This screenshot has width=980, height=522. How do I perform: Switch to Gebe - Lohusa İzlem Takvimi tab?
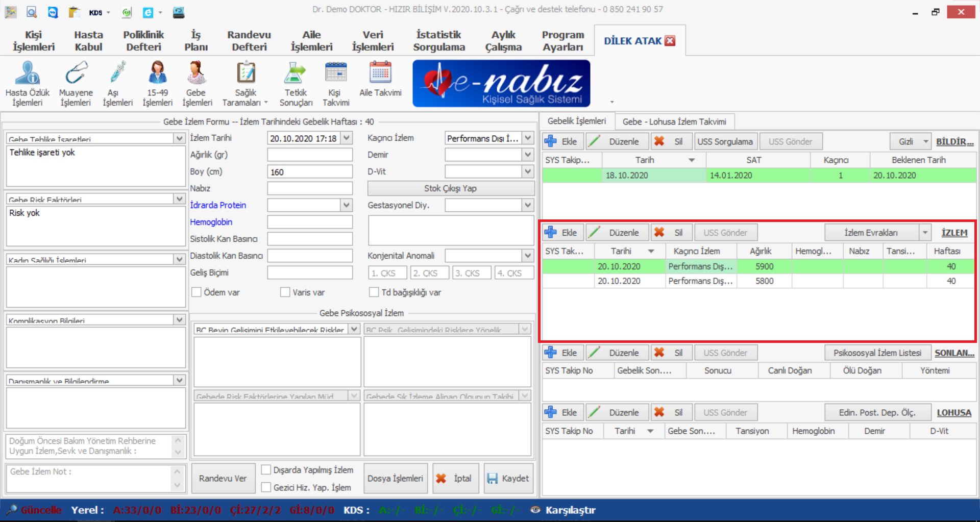coord(674,121)
